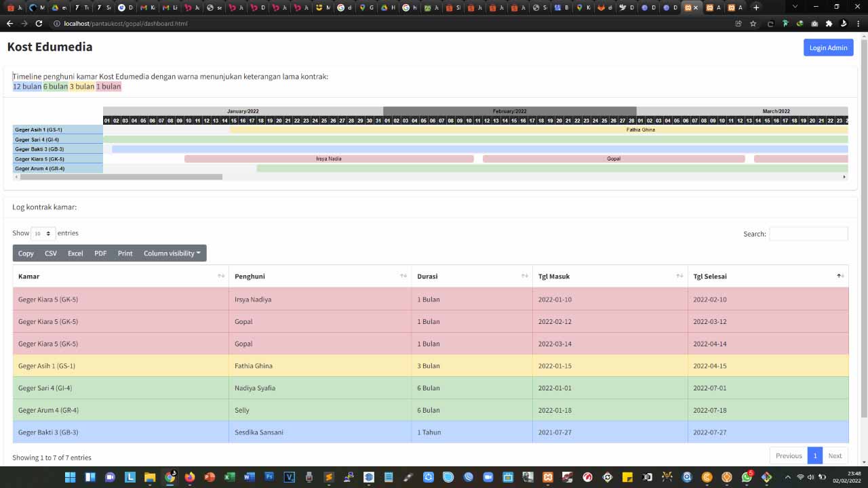Click the browser reload icon
The image size is (868, 488).
pyautogui.click(x=39, y=23)
